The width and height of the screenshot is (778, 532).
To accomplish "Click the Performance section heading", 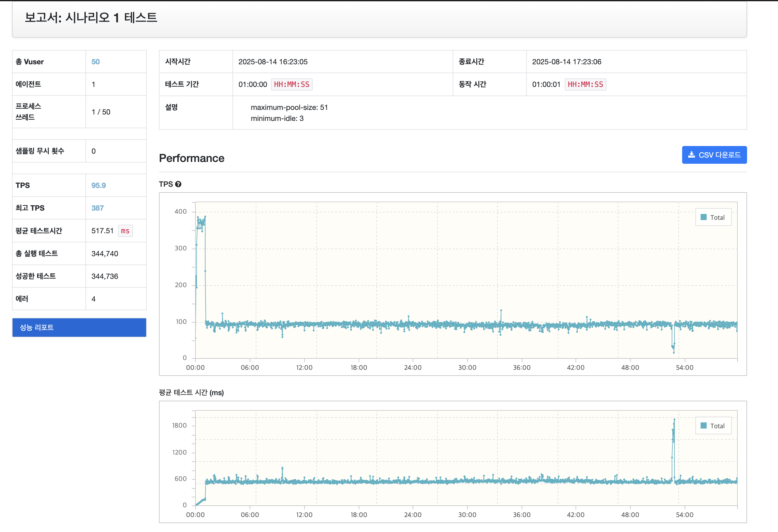I will point(192,158).
